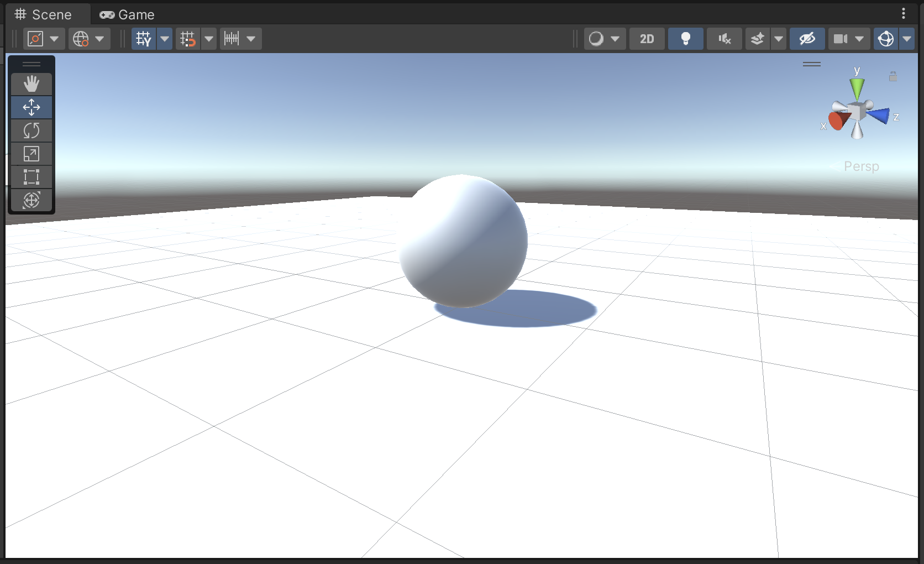Switch to the Game tab
924x564 pixels.
point(126,14)
